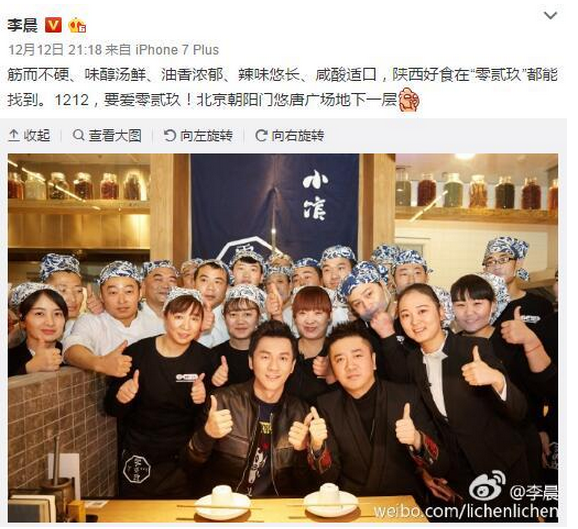Rotate the image right with 向右旋转
Viewport: 578px width, 529px height.
click(x=289, y=136)
